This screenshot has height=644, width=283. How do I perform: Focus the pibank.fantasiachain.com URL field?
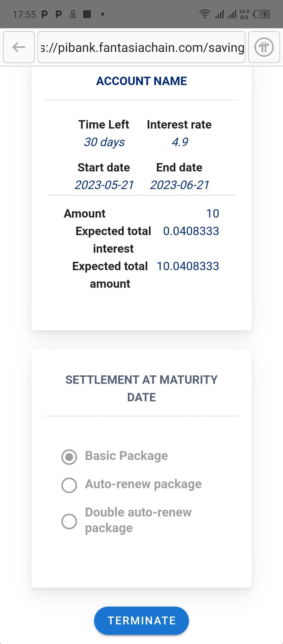click(141, 47)
